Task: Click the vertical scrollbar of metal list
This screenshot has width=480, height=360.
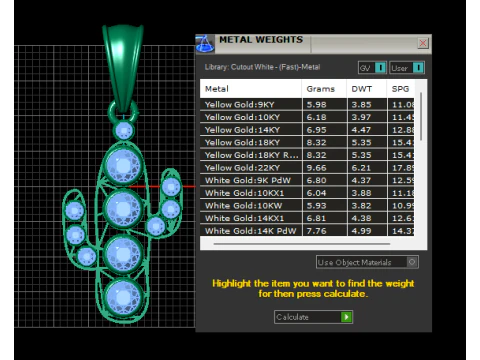Action: [421, 117]
